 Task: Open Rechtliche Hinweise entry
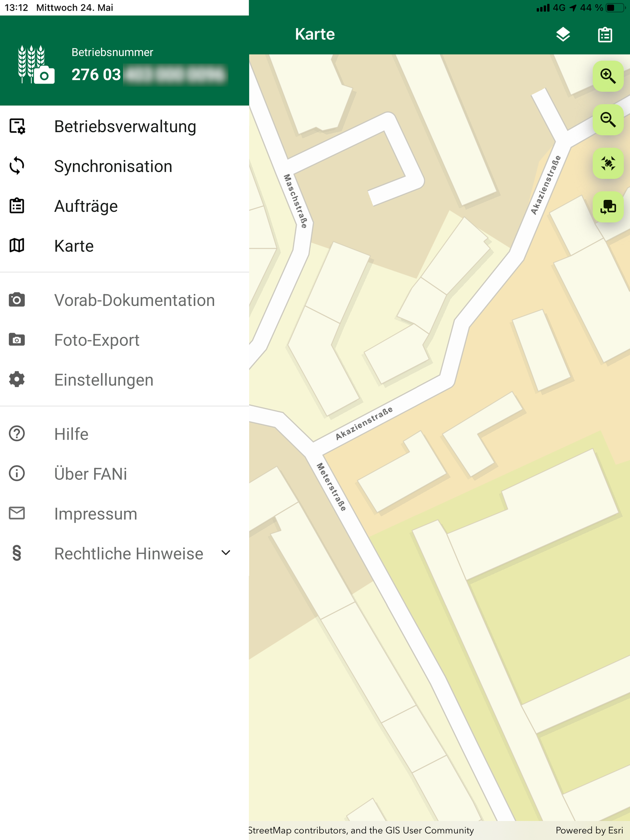tap(125, 554)
